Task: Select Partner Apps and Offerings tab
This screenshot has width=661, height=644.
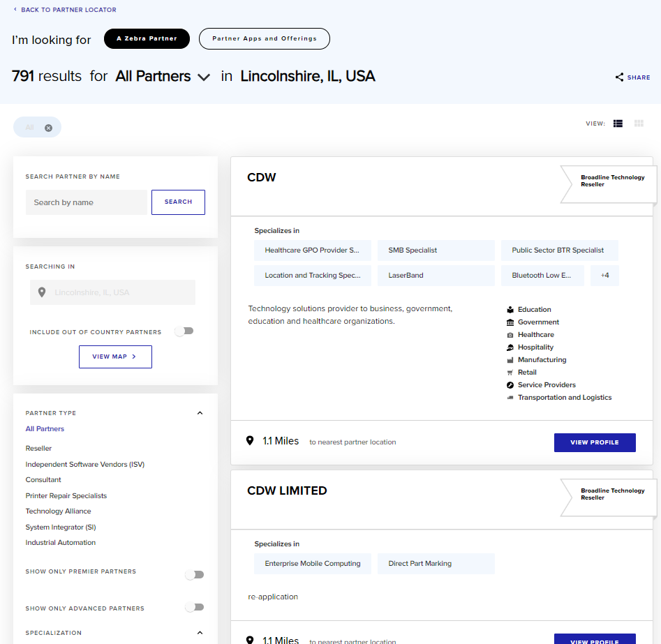Action: [265, 39]
